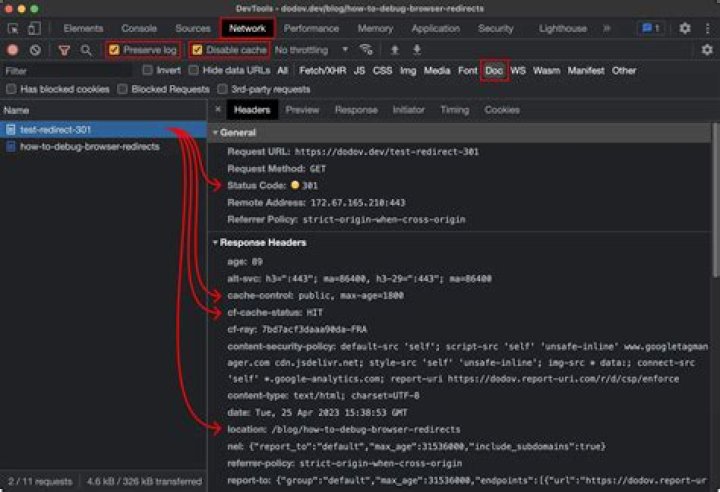Filter requests by Img
The image size is (720, 492).
[408, 71]
